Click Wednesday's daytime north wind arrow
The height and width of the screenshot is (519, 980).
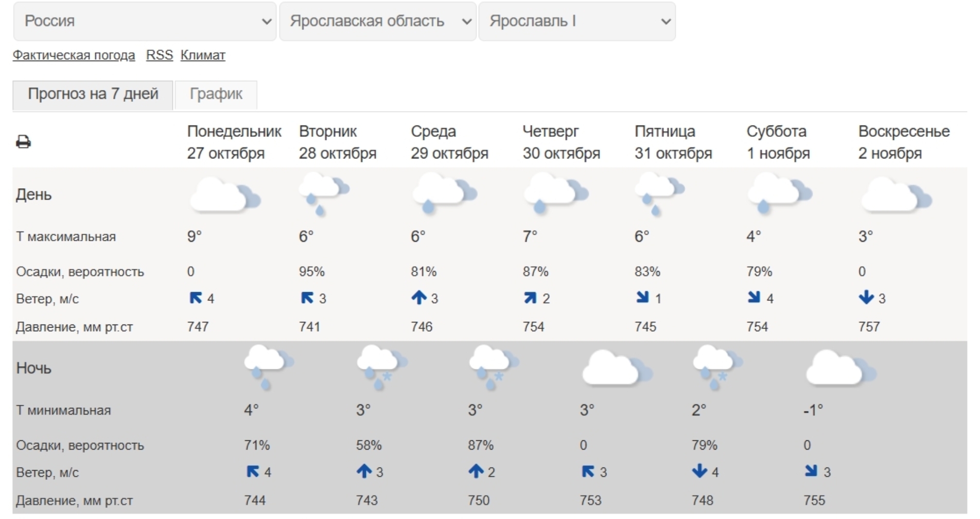click(x=419, y=298)
